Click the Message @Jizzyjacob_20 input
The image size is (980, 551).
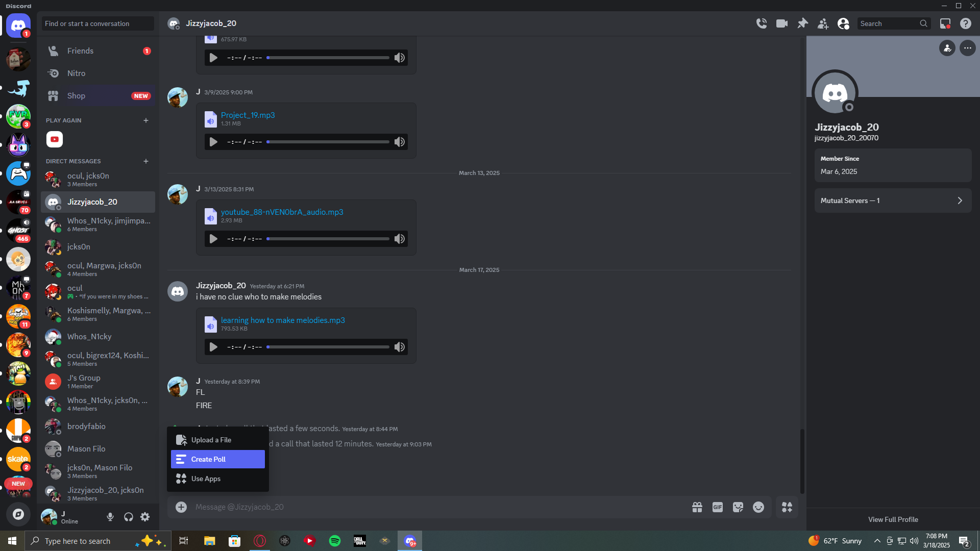(439, 507)
